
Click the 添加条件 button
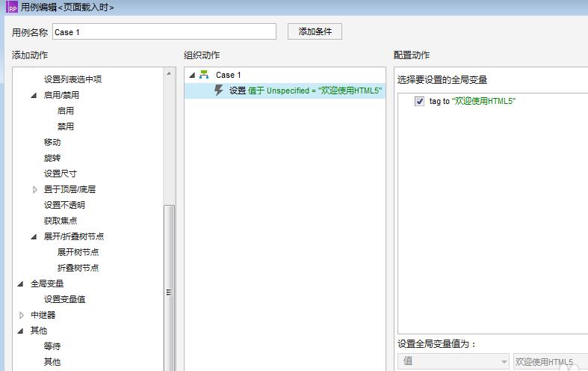(x=315, y=31)
